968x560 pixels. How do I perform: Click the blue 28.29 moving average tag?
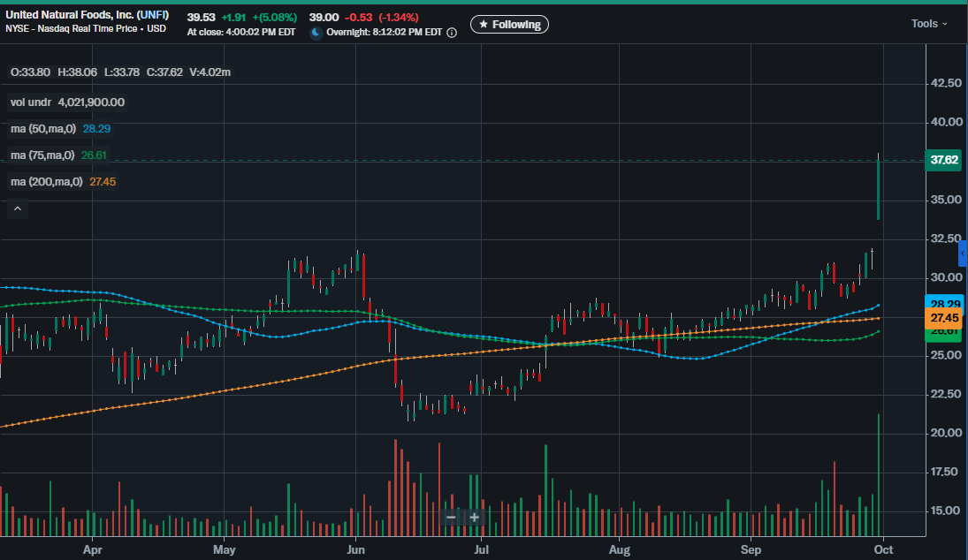[x=944, y=303]
